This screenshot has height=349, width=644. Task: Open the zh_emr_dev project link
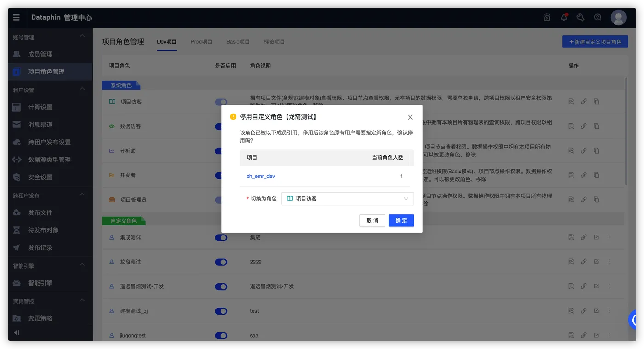point(261,176)
